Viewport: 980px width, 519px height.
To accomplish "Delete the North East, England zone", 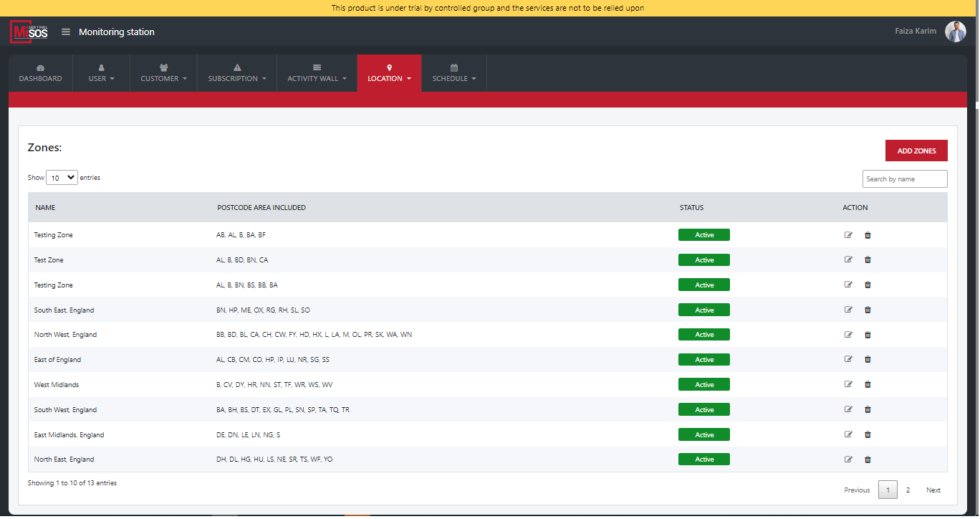I will 868,460.
